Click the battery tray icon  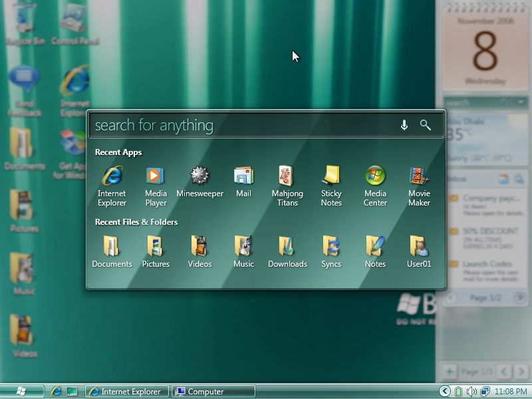[458, 392]
